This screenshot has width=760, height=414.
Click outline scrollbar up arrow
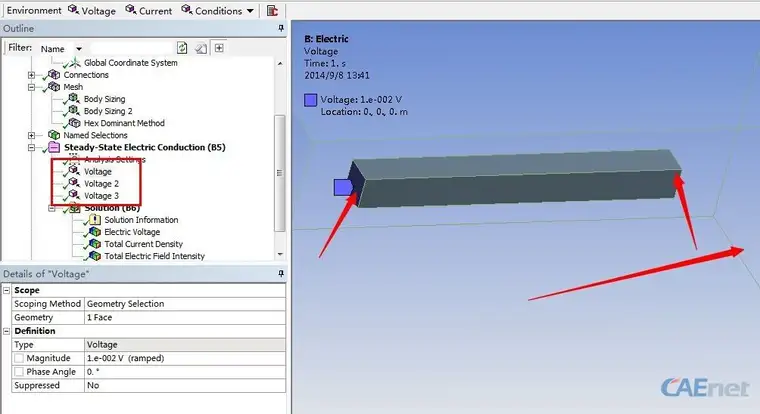tap(280, 64)
